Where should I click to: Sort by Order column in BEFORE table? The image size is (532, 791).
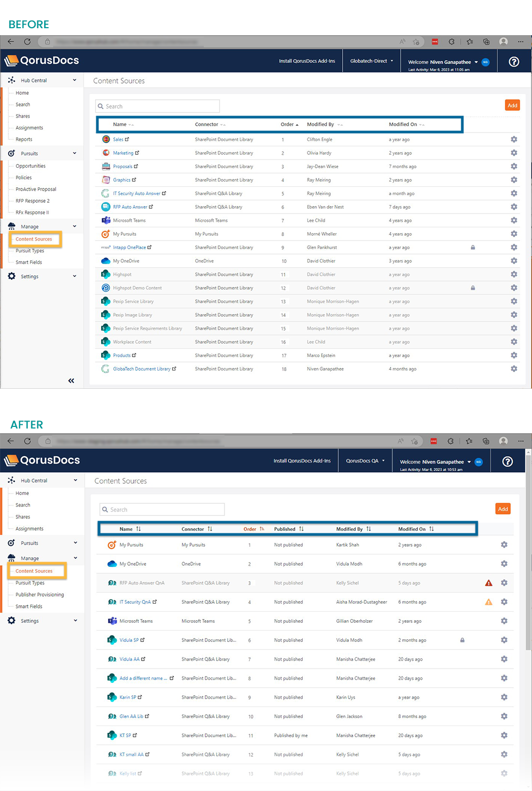[x=289, y=125]
